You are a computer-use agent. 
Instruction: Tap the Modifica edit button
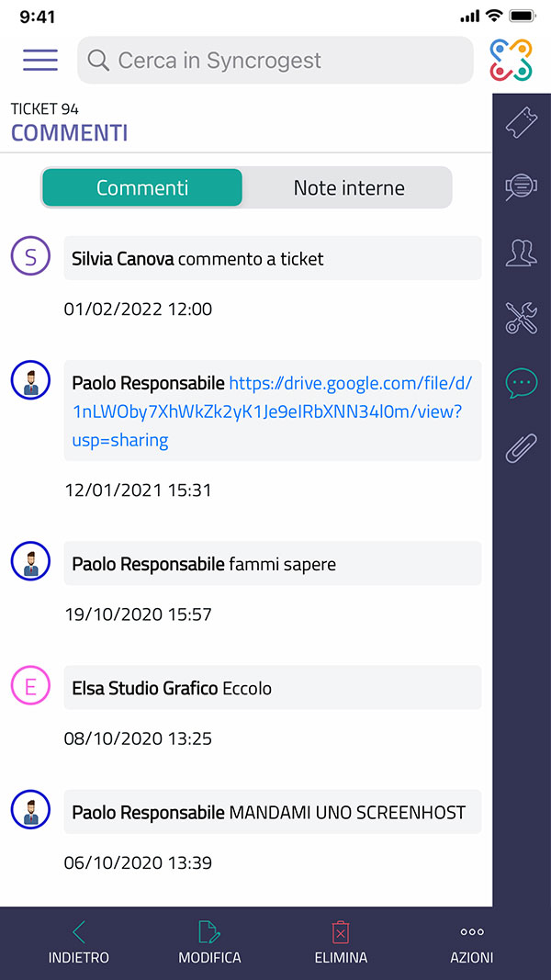(209, 943)
